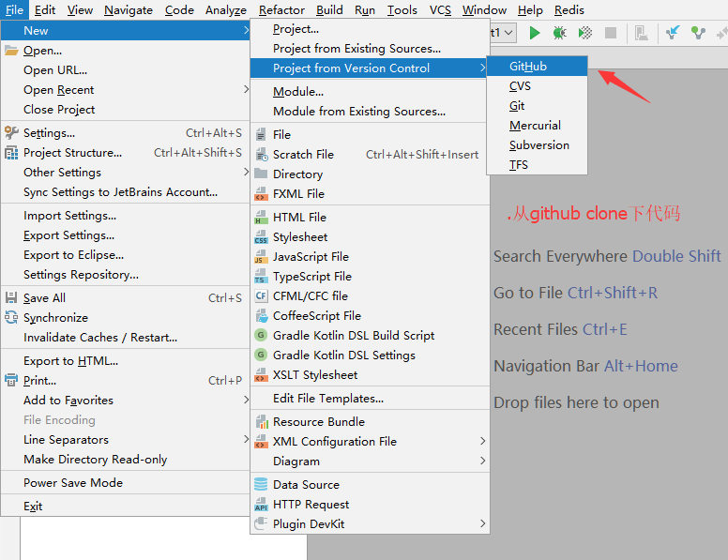The width and height of the screenshot is (728, 560).
Task: Click Export to Eclipse
Action: [126, 255]
